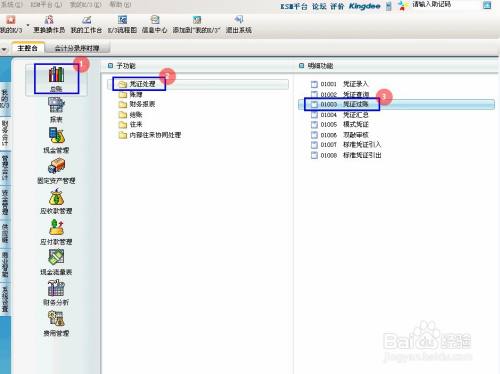The width and height of the screenshot is (500, 374).
Task: Expand the dropdown arrow next to 我的K/3 toolbar button
Action: point(28,25)
